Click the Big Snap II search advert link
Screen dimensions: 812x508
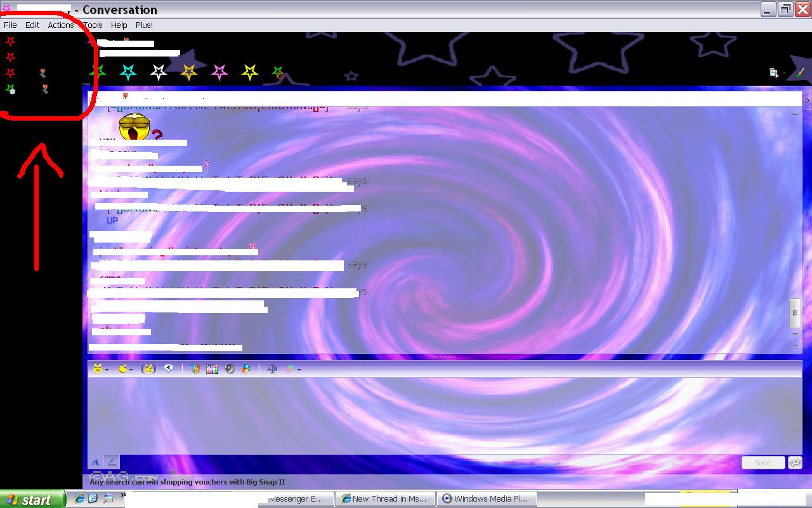tap(187, 482)
